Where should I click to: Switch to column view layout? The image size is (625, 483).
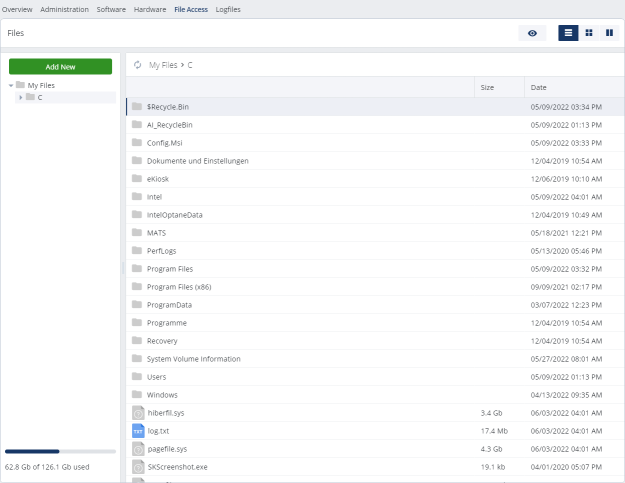pos(609,33)
